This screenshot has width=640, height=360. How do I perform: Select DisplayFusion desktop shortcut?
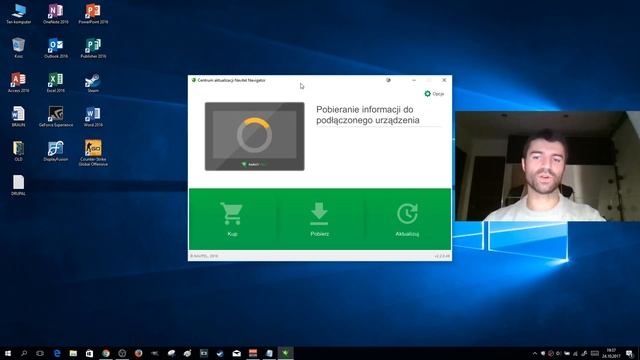coord(56,151)
